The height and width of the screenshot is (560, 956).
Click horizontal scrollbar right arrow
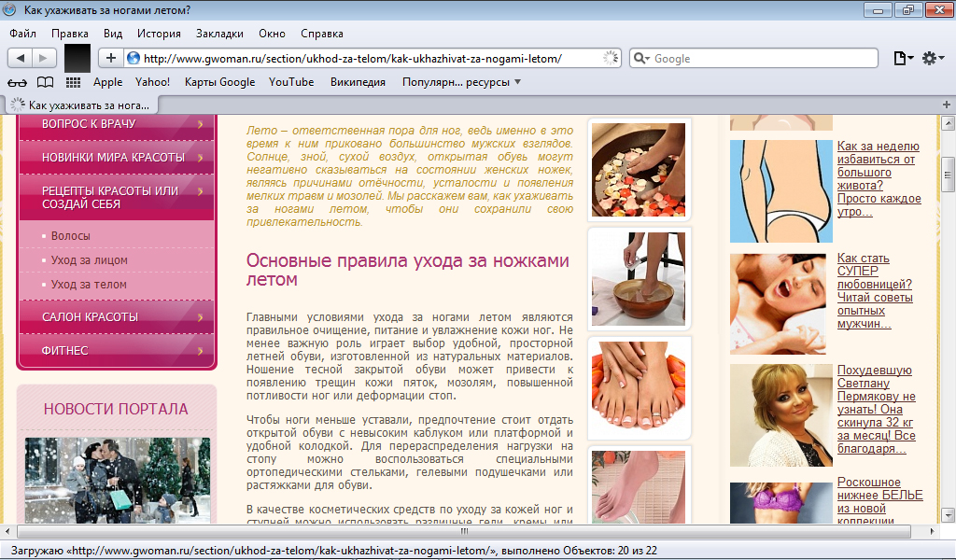pos(932,531)
